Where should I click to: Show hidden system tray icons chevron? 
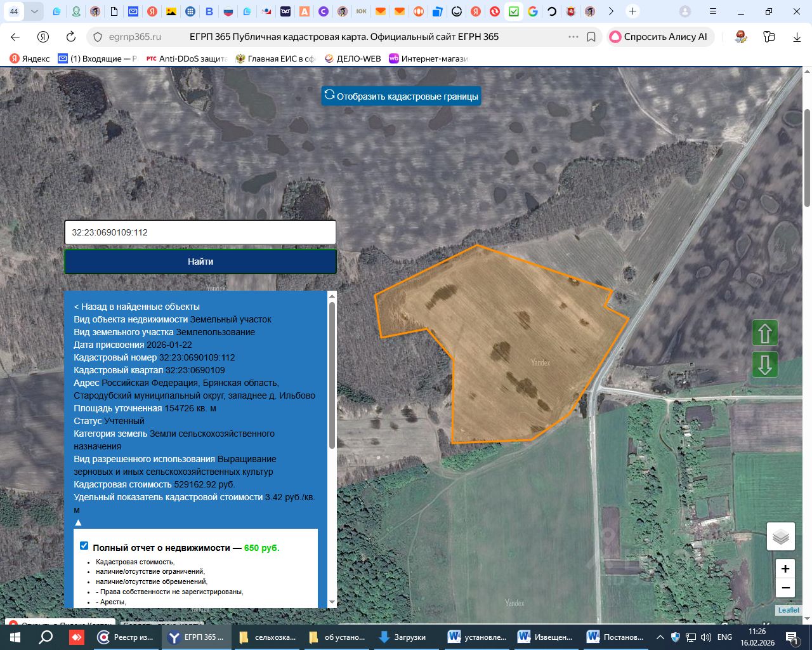tap(660, 637)
